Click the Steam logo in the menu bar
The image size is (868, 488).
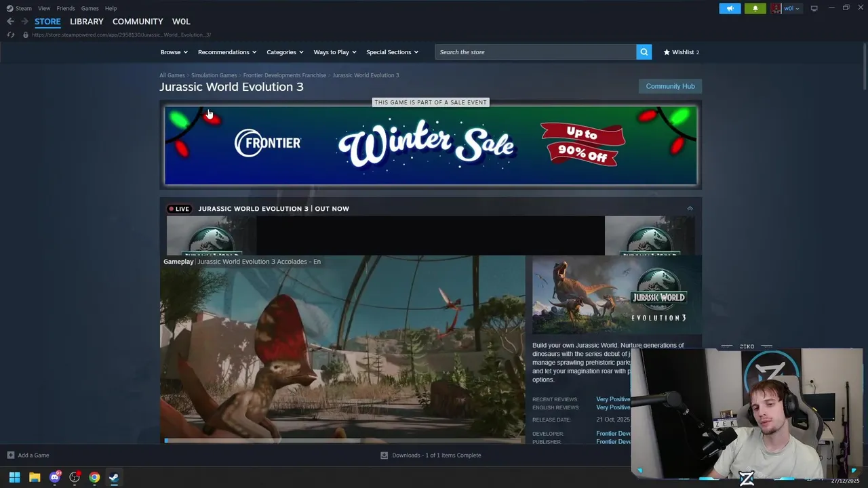[x=9, y=8]
